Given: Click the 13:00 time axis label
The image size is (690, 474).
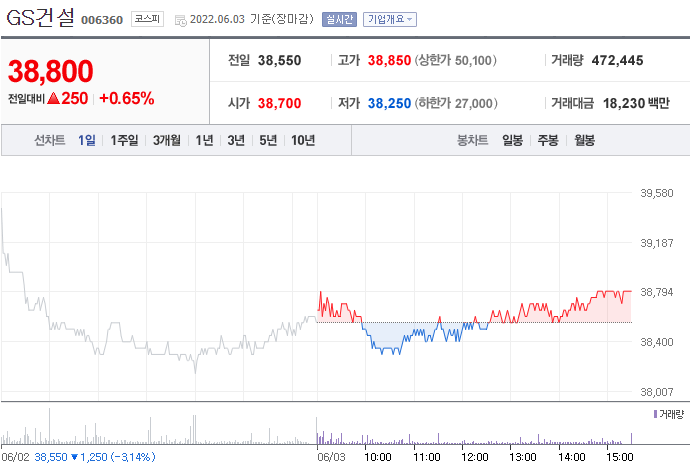Looking at the screenshot, I should tap(523, 457).
